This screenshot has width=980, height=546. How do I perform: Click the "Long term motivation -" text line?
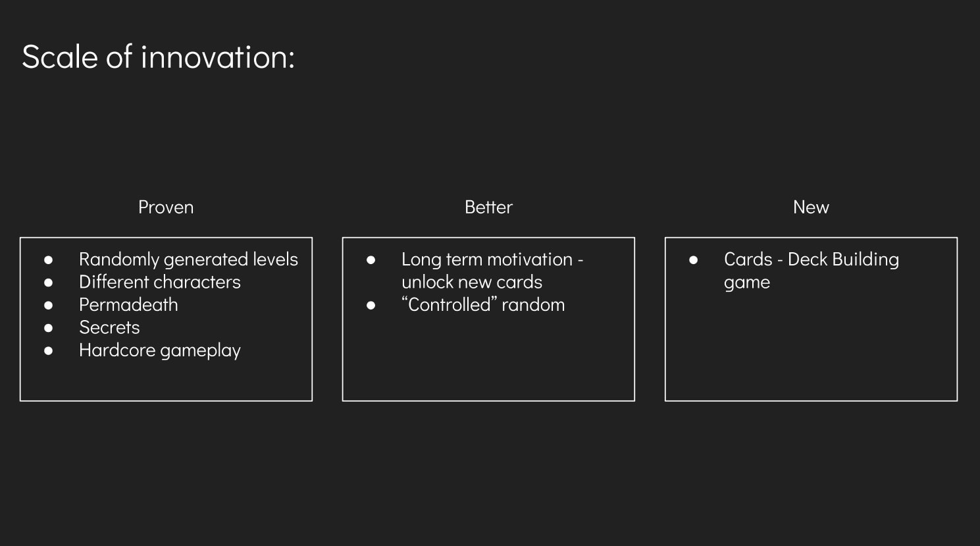tap(492, 259)
